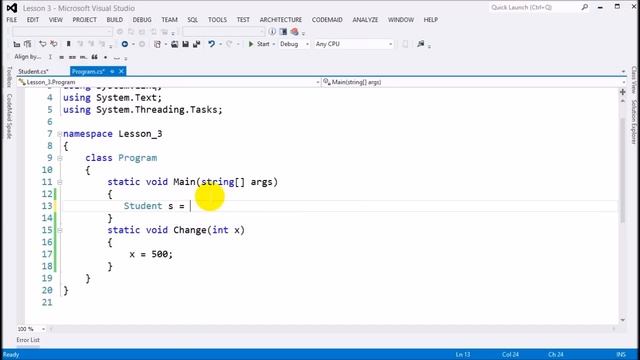Open the EDIT menu
The image size is (640, 360).
pyautogui.click(x=33, y=20)
